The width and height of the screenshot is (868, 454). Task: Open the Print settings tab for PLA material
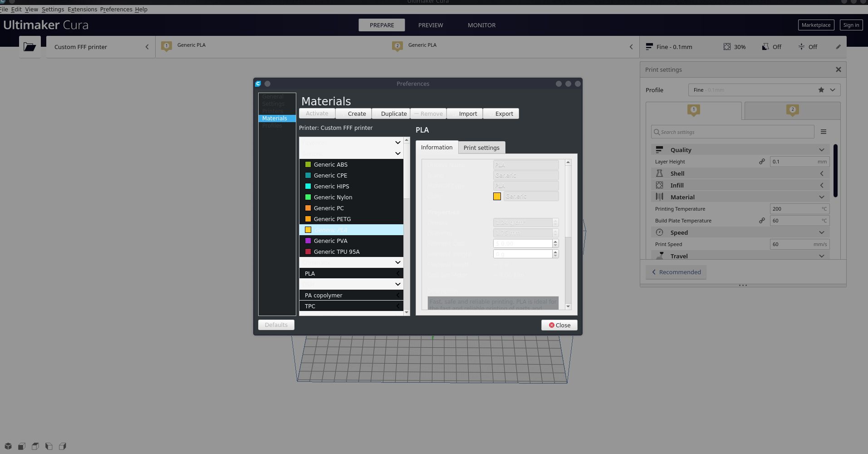tap(482, 148)
